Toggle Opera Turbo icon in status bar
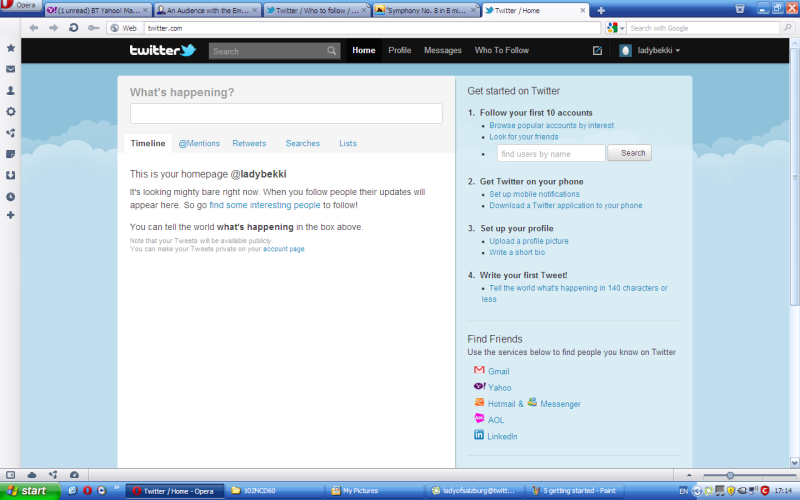 point(74,474)
